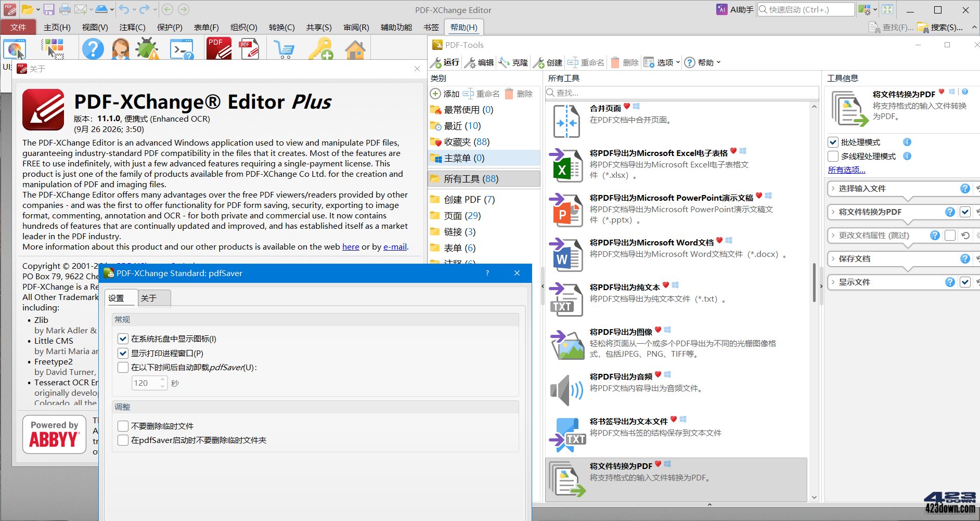Open dropdown arrow beside the scanner icon

(x=112, y=9)
